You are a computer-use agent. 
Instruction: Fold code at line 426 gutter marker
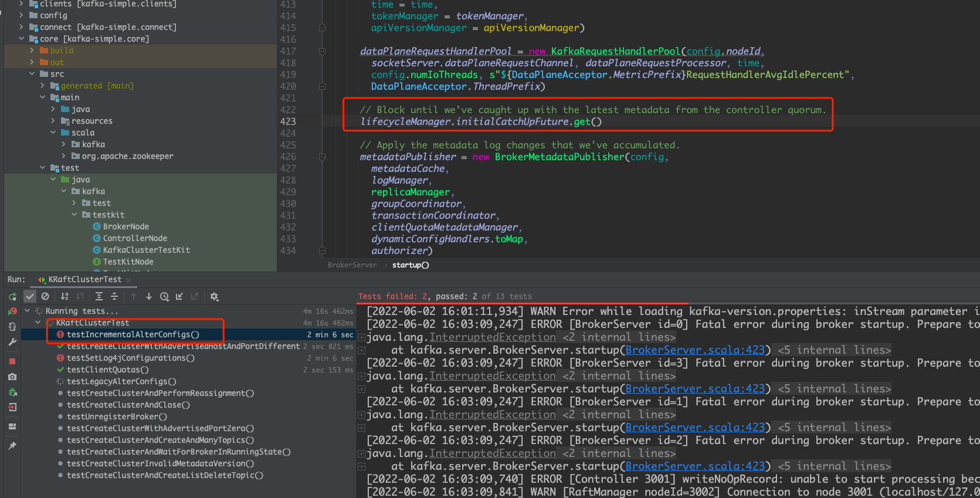click(x=322, y=157)
